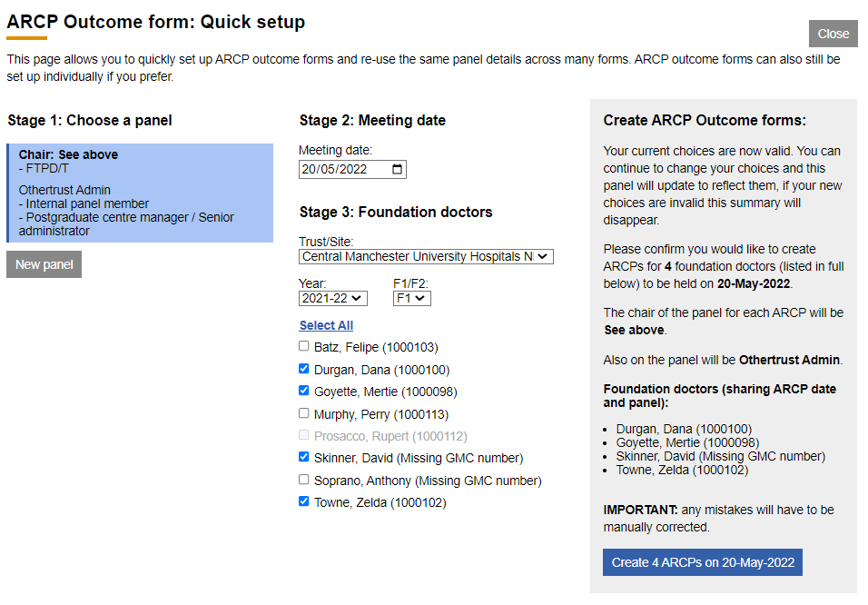868x605 pixels.
Task: Click Create 4 ARCPs on 20-May-2022
Action: click(702, 562)
